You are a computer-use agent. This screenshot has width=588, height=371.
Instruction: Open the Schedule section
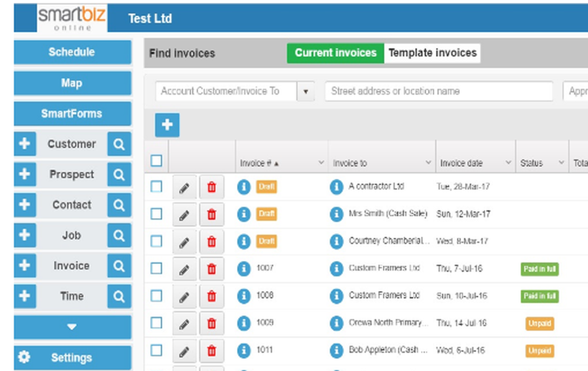click(x=72, y=52)
